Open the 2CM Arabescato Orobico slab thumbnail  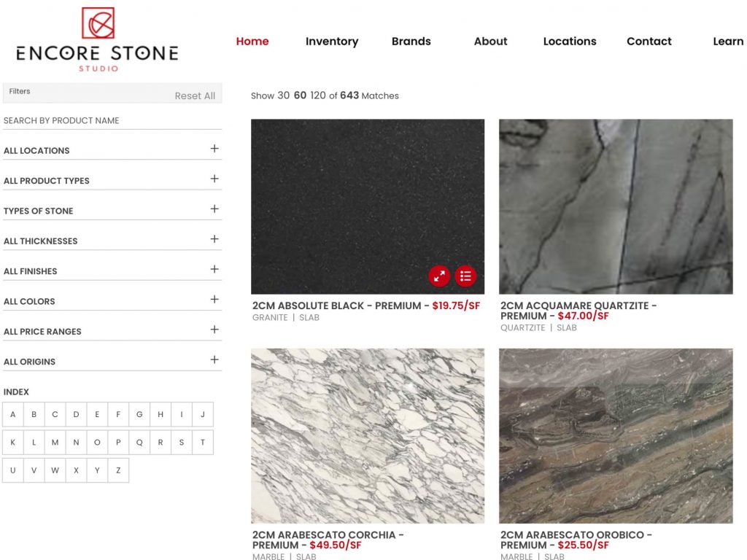[x=616, y=436]
